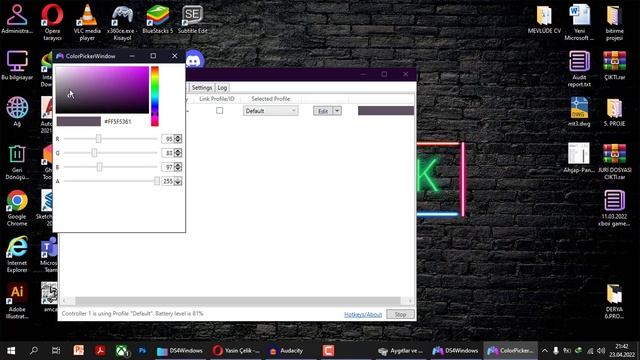Screen dimensions: 640x360
Task: Expand the Default selected profile dropdown
Action: click(x=271, y=111)
